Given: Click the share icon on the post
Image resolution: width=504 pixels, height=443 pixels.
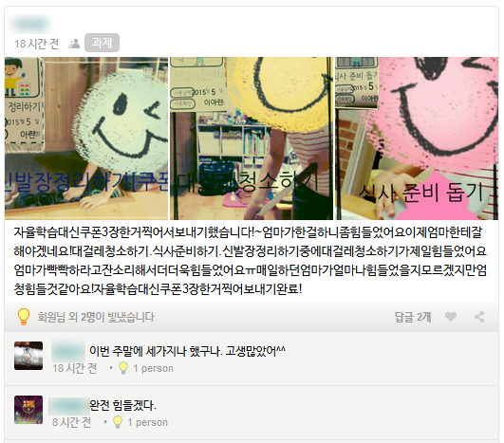Looking at the screenshot, I should click(479, 317).
